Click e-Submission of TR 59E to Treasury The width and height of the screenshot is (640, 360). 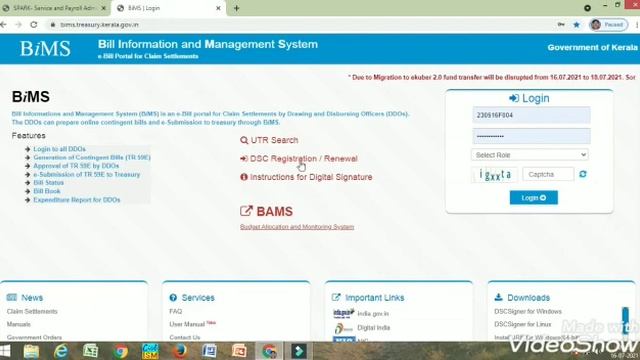[87, 174]
